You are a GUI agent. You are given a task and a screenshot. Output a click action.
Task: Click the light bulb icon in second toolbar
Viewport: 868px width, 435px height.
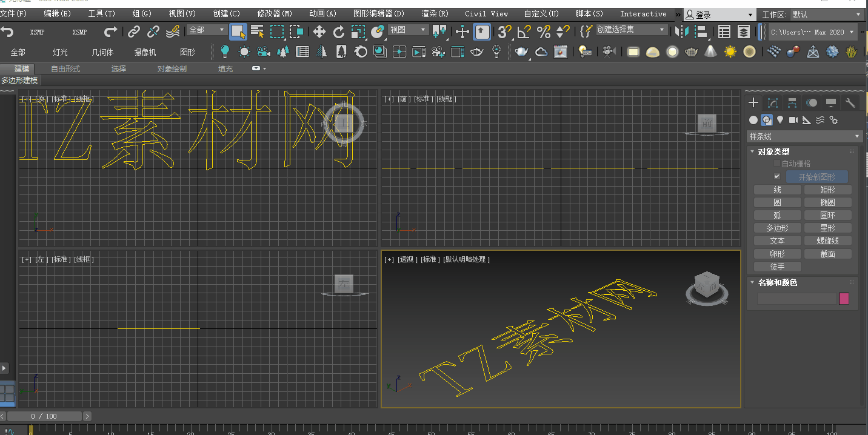click(x=225, y=51)
